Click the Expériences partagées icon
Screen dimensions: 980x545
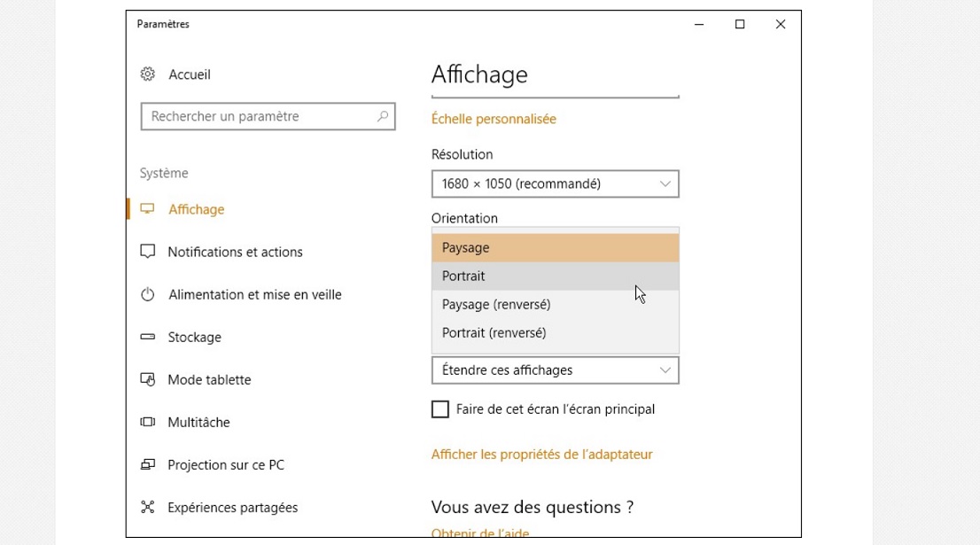click(148, 507)
